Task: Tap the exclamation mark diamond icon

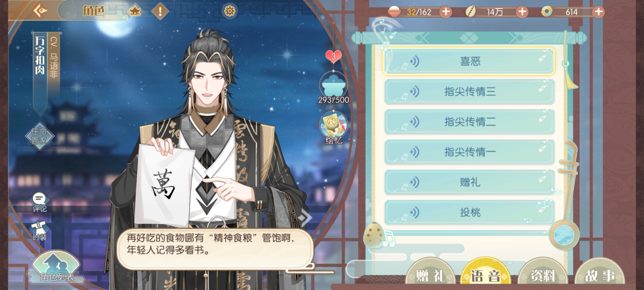Action: (160, 11)
